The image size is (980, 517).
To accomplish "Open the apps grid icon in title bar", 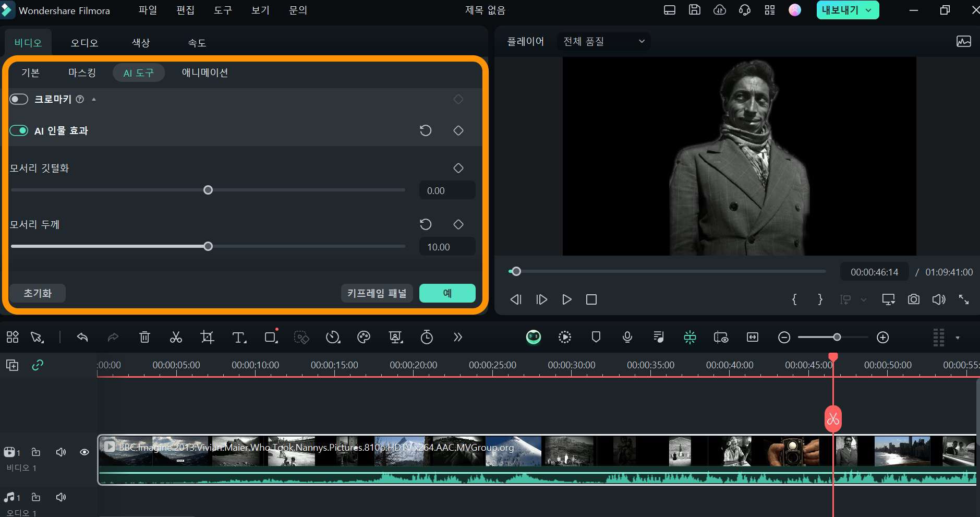I will pyautogui.click(x=770, y=9).
